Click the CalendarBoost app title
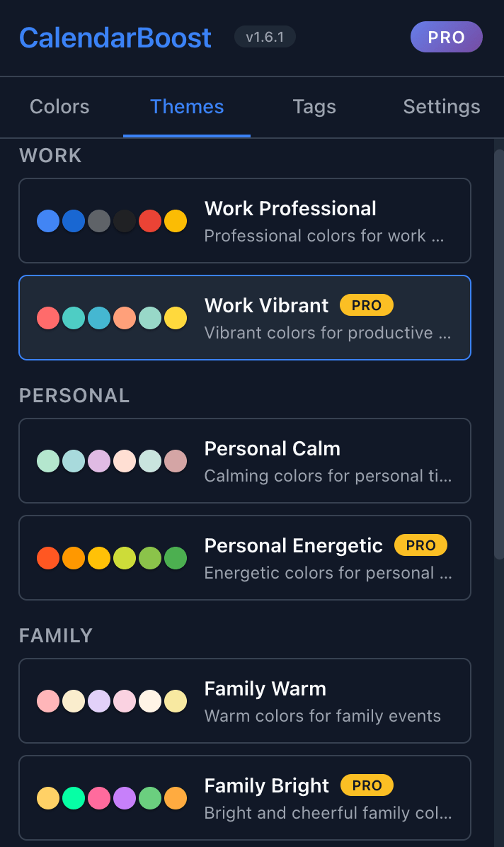This screenshot has height=847, width=504. (115, 37)
